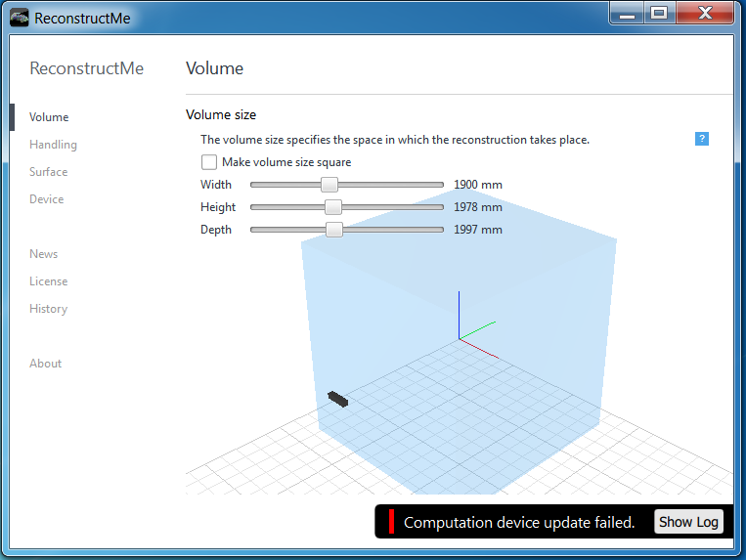Open the Volume settings page

(x=49, y=117)
